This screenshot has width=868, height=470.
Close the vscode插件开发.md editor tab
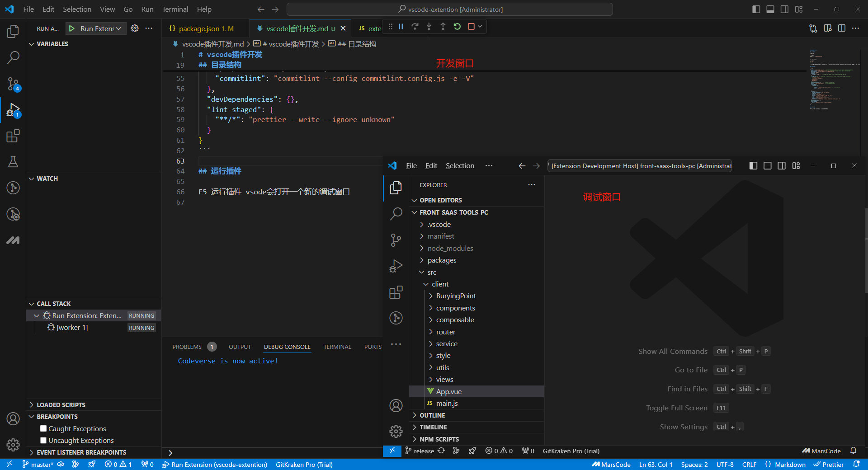pos(343,28)
